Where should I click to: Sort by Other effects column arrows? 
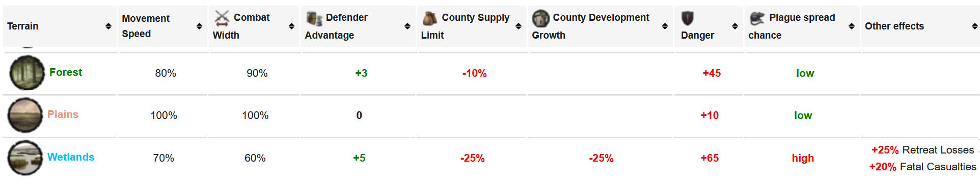coord(974,26)
